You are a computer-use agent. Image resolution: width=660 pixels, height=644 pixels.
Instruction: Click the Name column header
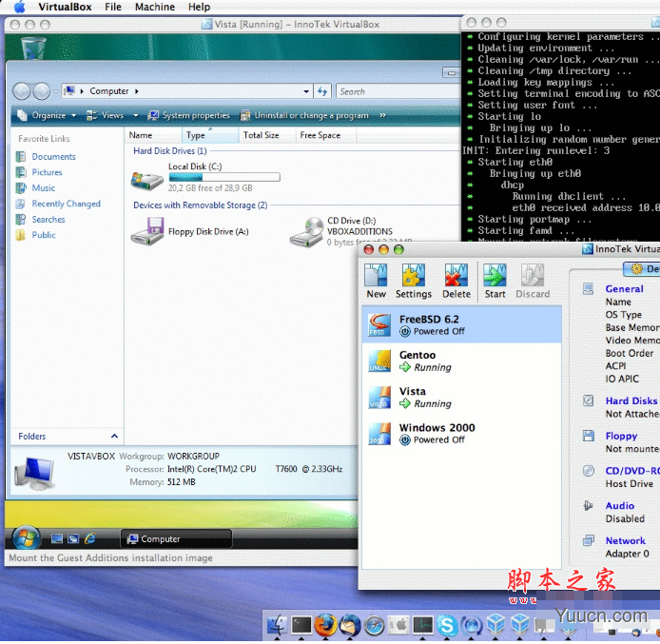tap(154, 135)
